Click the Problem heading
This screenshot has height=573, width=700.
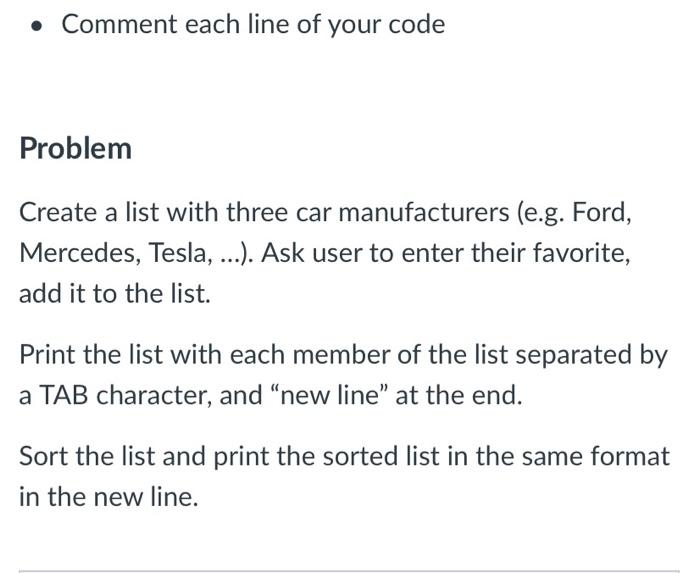(x=75, y=148)
